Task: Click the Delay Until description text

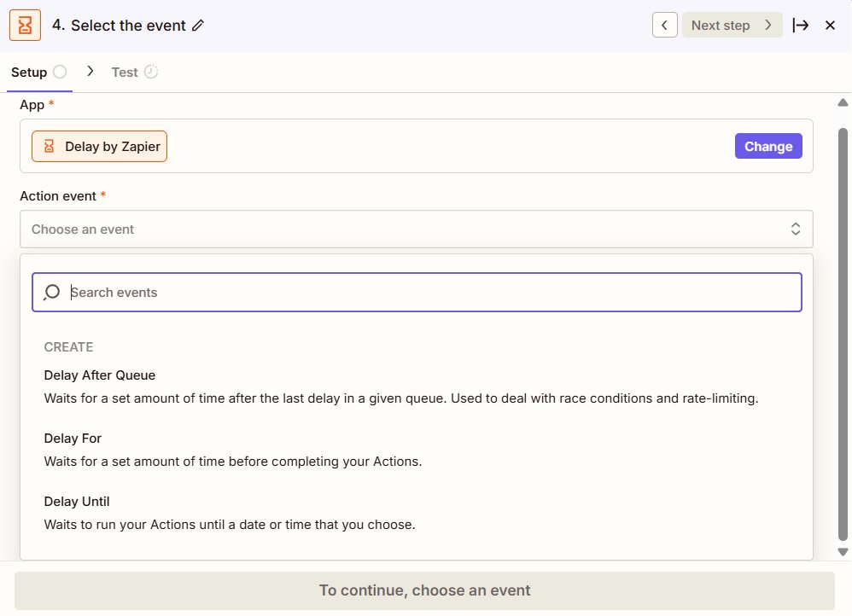Action: (x=230, y=524)
